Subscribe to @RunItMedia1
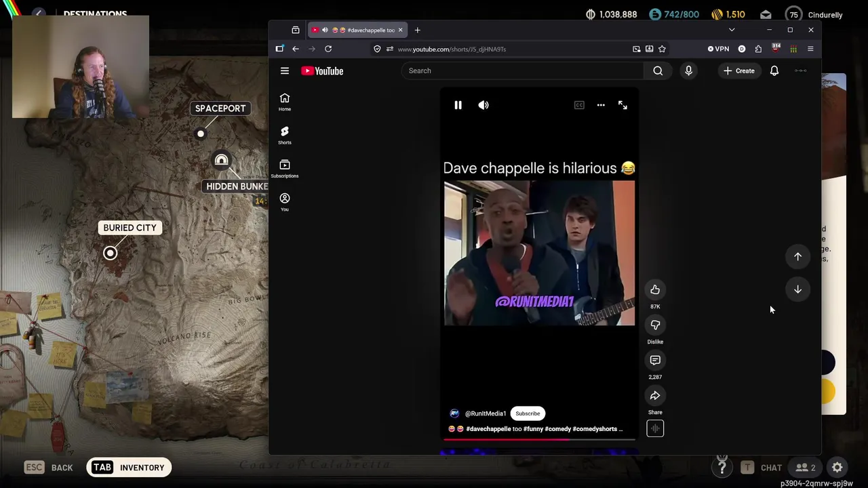This screenshot has height=488, width=868. tap(528, 413)
